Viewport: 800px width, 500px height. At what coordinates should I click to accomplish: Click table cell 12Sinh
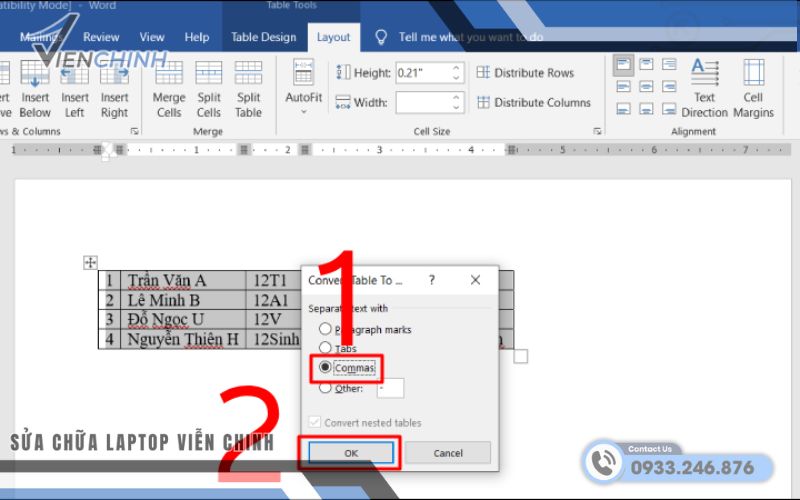click(274, 339)
